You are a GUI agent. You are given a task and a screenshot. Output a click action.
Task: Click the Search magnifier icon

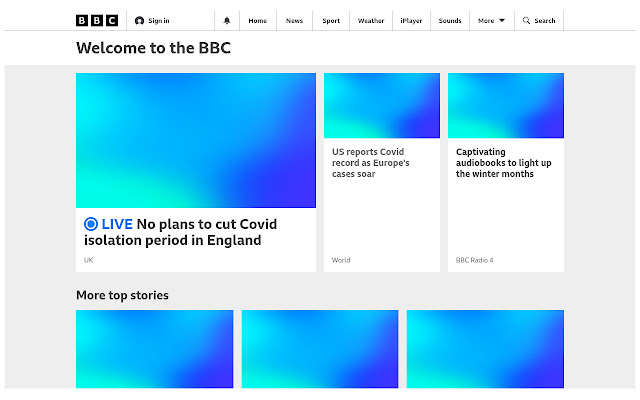pyautogui.click(x=527, y=20)
